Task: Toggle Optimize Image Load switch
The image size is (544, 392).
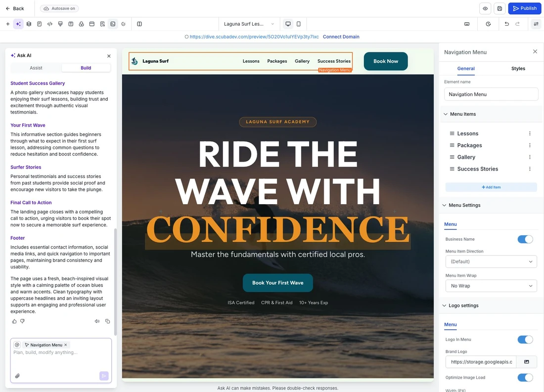Action: point(525,378)
